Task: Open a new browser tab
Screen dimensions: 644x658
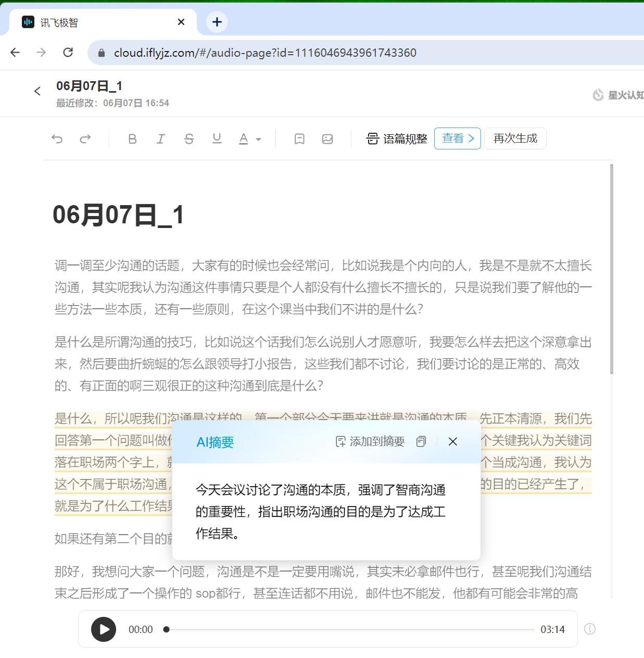Action: pos(217,21)
